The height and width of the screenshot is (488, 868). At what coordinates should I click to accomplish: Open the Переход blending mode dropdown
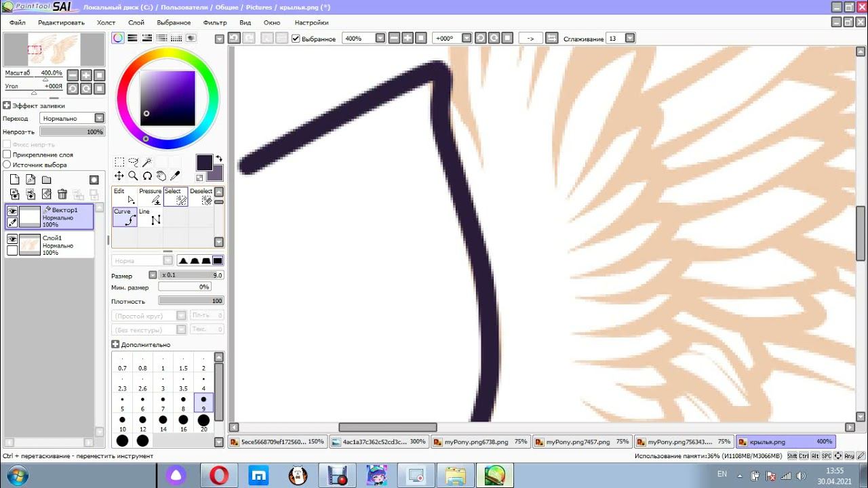[100, 118]
